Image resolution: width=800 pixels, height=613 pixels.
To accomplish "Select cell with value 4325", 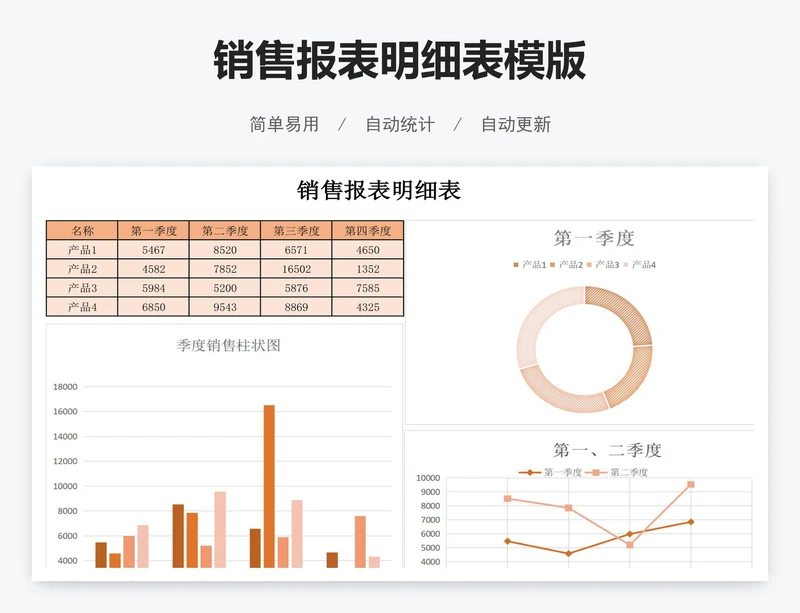I will (x=368, y=307).
